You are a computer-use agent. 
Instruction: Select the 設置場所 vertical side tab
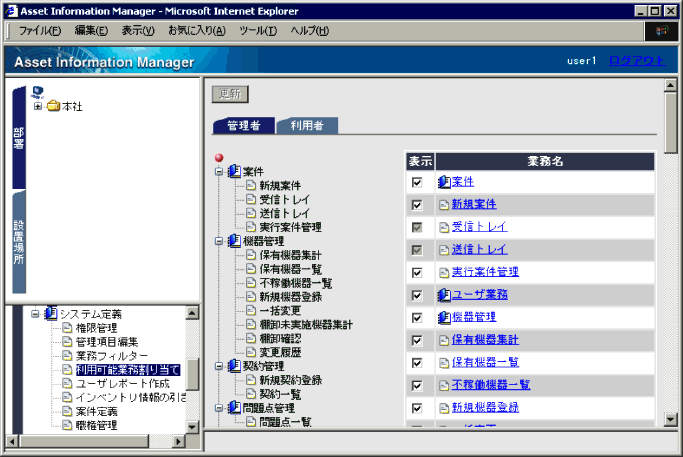[18, 242]
